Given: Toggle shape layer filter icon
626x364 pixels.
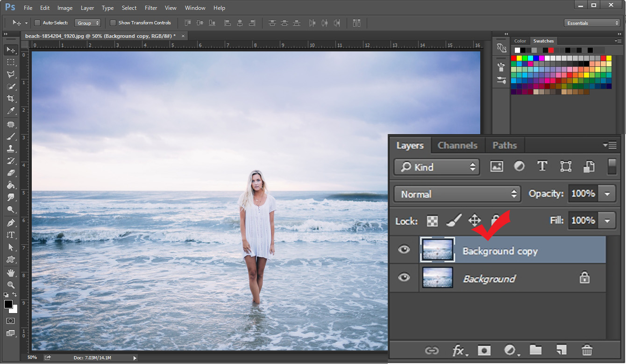Looking at the screenshot, I should [566, 166].
